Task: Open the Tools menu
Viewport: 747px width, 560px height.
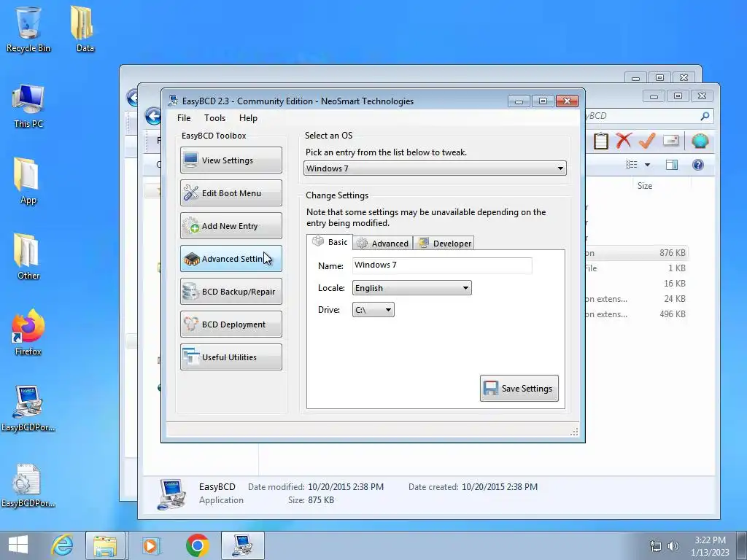Action: point(215,117)
